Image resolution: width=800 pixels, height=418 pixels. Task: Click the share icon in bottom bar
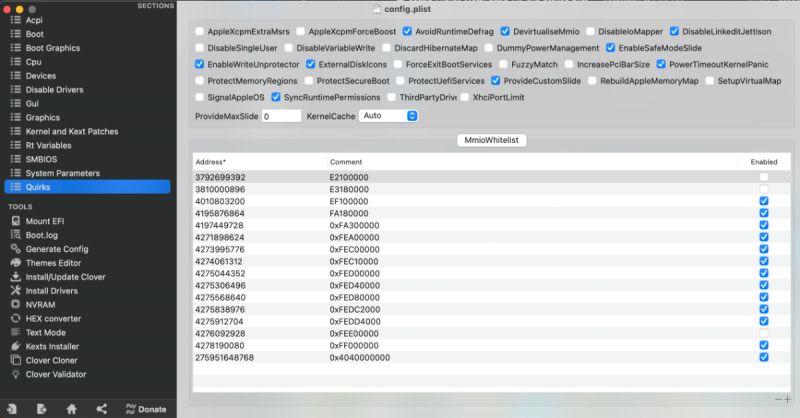tap(102, 409)
